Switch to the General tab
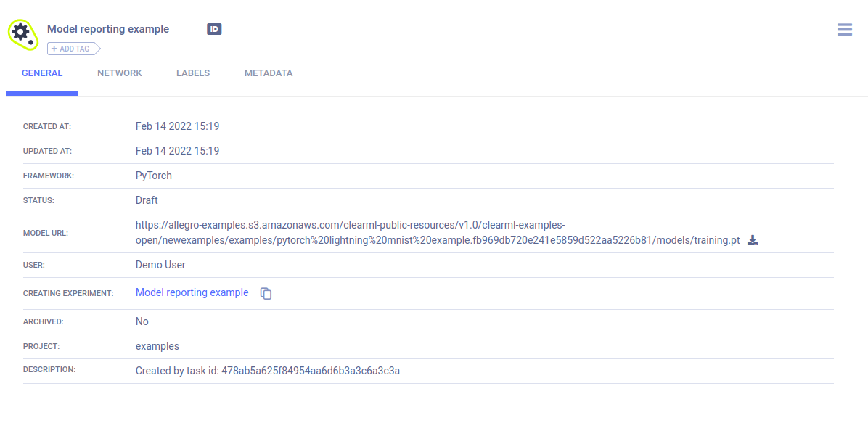Viewport: 868px width, 423px height. pos(42,73)
